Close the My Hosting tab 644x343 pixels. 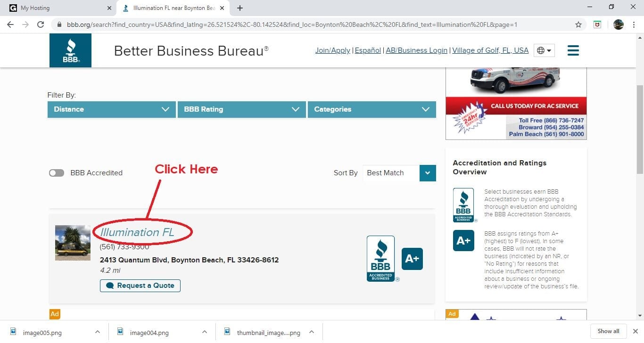(109, 8)
